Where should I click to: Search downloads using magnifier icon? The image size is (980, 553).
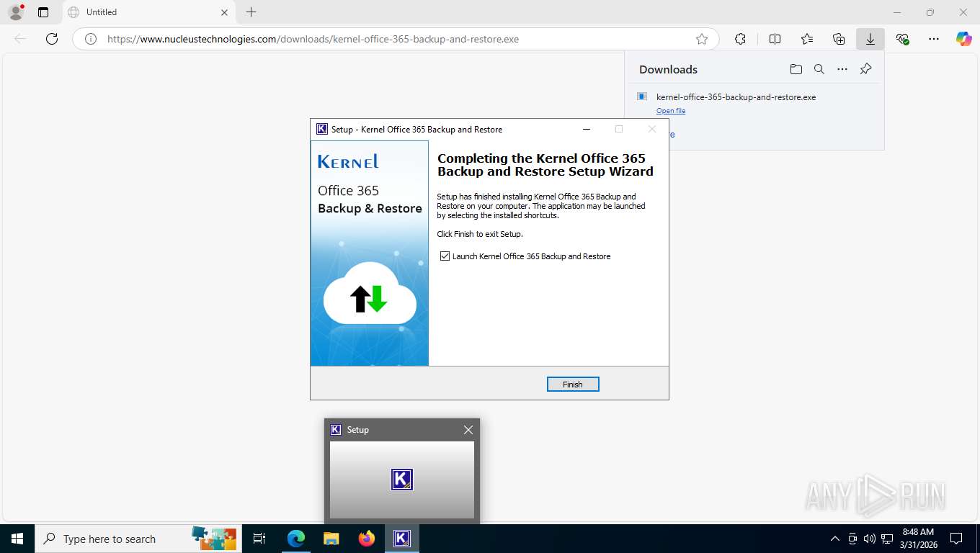(x=819, y=69)
